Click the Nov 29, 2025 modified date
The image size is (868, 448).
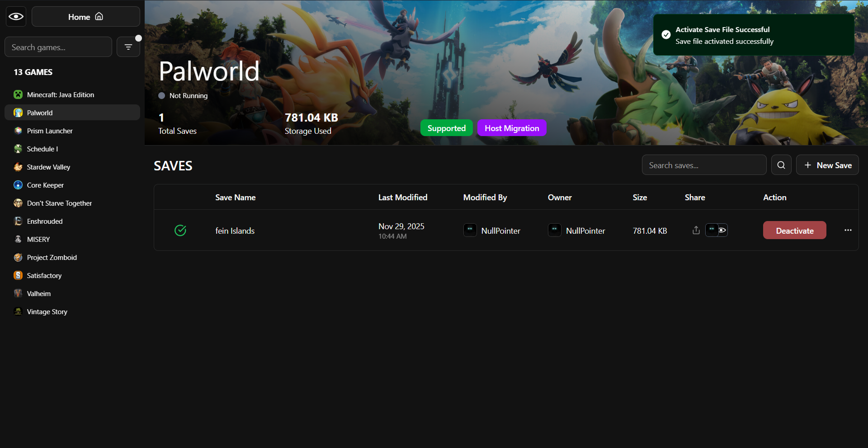401,226
